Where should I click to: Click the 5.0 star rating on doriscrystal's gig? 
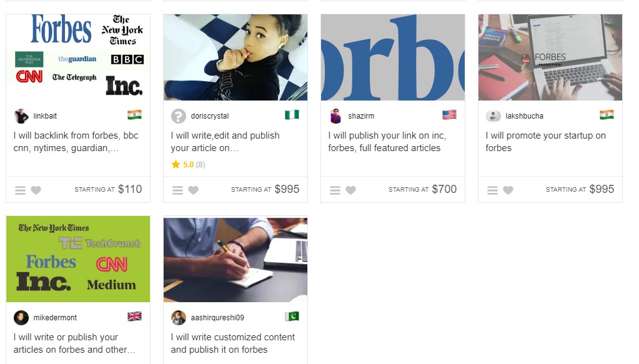(x=188, y=164)
